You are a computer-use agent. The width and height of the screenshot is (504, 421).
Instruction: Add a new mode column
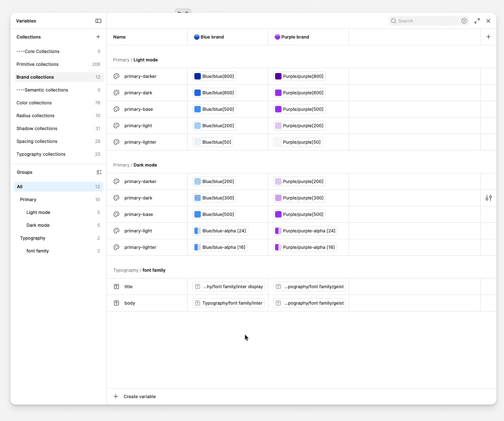tap(488, 37)
